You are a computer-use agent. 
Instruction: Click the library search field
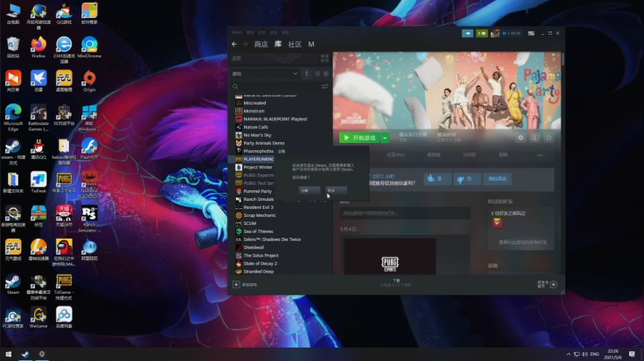tap(276, 87)
